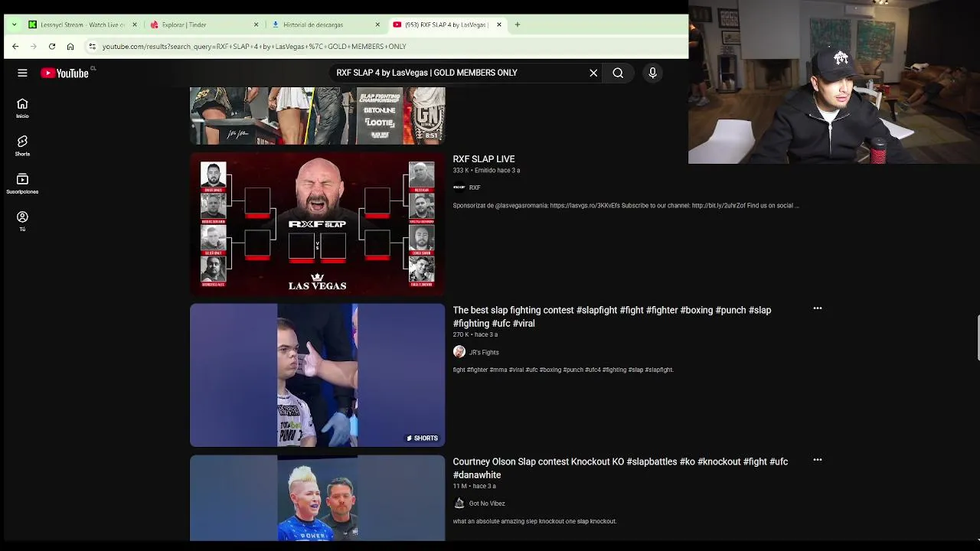Go forward with browser forward arrow
980x551 pixels.
(x=34, y=47)
